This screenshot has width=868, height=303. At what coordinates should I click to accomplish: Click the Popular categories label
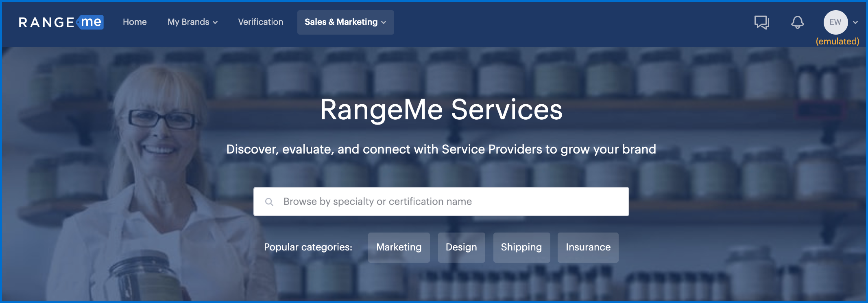pos(308,247)
